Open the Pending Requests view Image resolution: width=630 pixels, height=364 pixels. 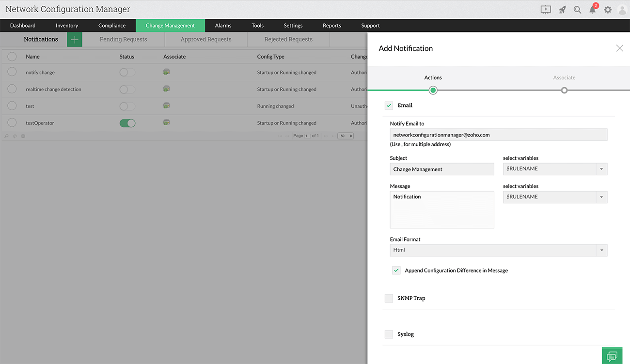click(124, 39)
